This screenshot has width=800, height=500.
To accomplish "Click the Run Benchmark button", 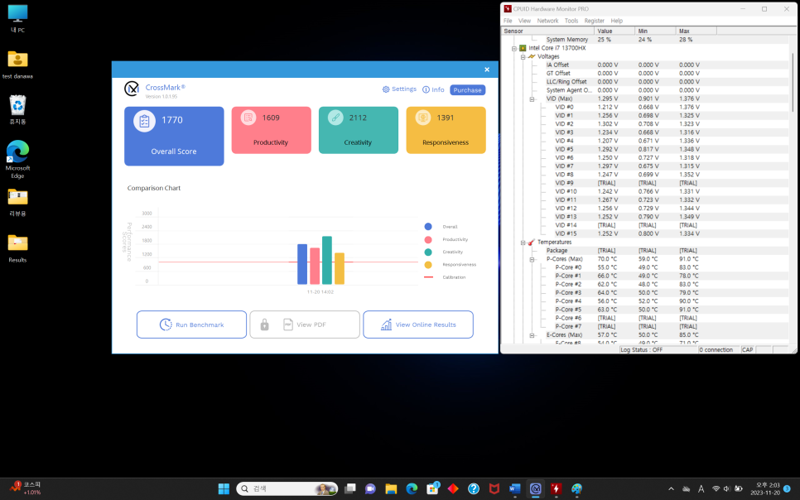I will click(x=191, y=324).
